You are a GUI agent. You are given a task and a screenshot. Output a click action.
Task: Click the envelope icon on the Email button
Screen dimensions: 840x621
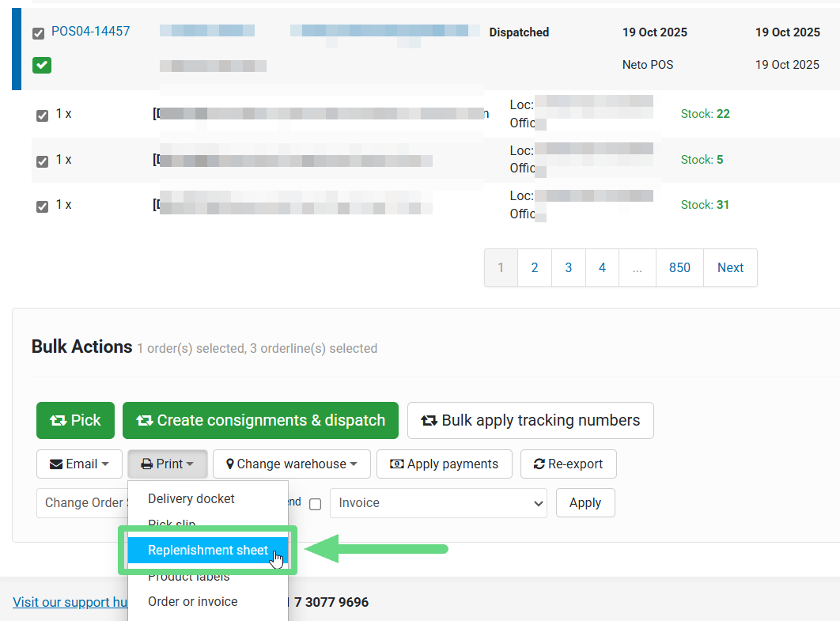coord(56,464)
